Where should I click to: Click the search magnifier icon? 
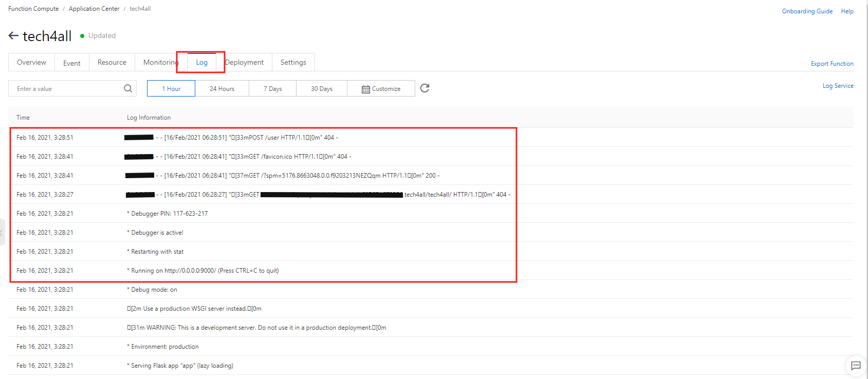coord(128,88)
